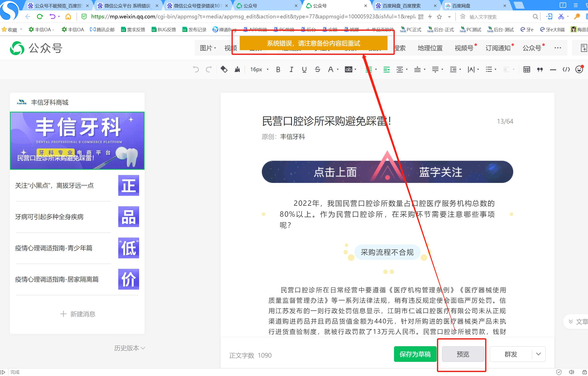
Task: Open the emoji smiley picker
Action: tap(579, 69)
